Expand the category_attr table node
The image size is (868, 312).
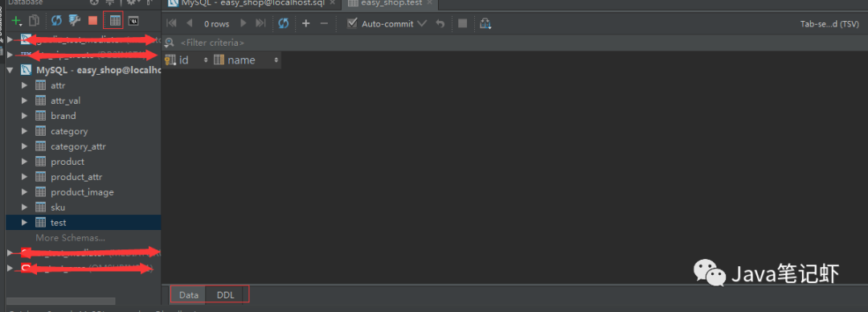tap(24, 146)
